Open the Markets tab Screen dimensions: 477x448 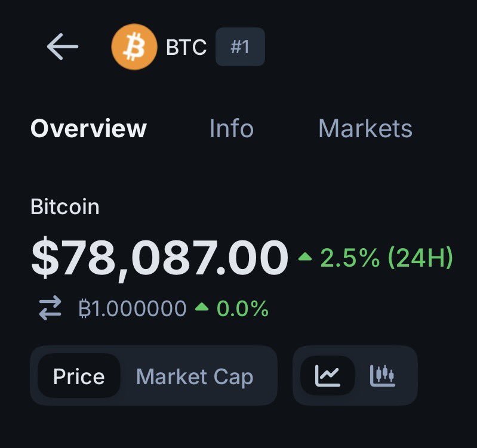coord(365,129)
